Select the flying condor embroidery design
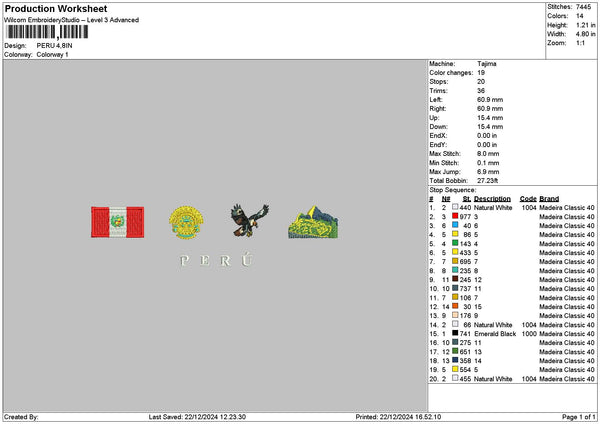The image size is (600, 424). pos(249,220)
